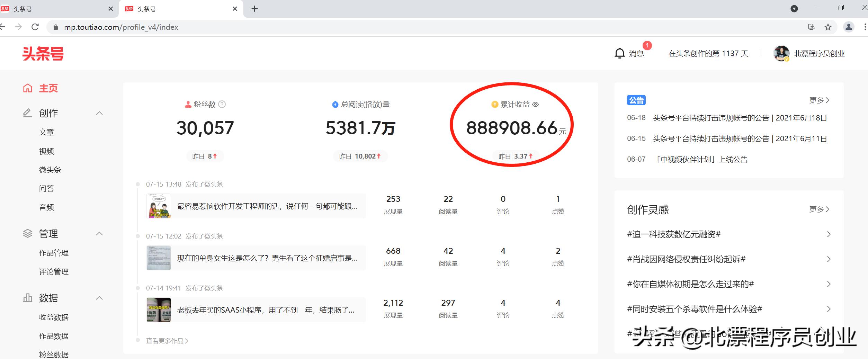Switch to the first 头条号 browser tab

[x=55, y=9]
